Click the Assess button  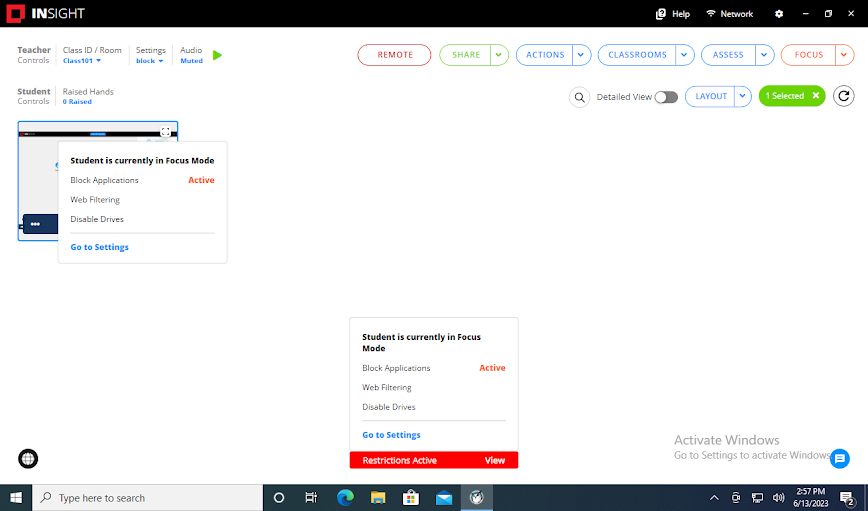pyautogui.click(x=728, y=55)
